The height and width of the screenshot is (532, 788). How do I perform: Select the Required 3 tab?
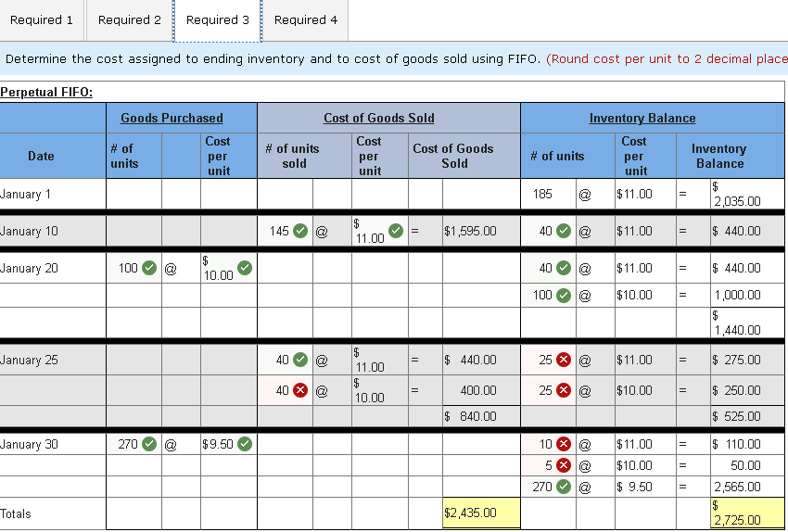217,20
